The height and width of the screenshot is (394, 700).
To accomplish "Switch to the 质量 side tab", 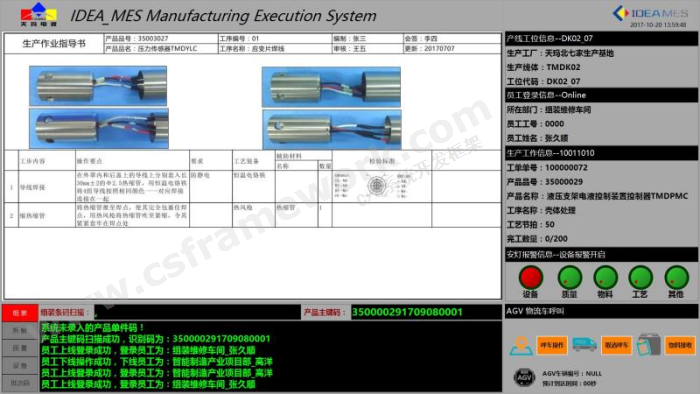I will (x=20, y=348).
